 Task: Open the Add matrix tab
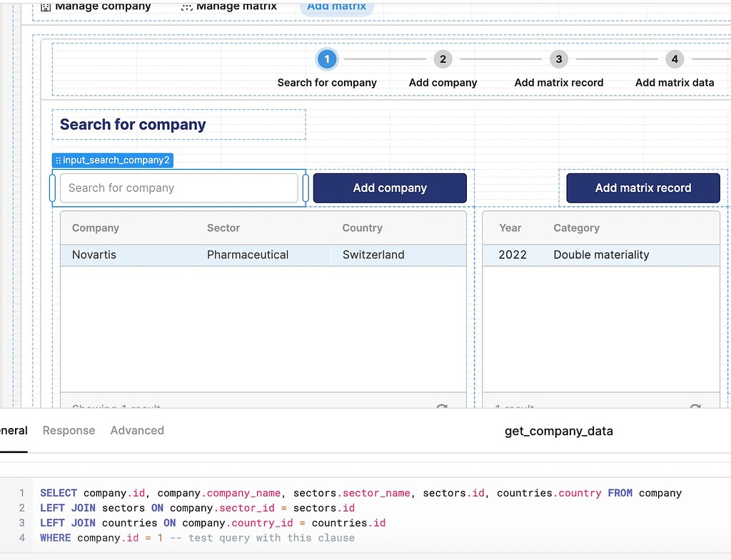tap(337, 7)
